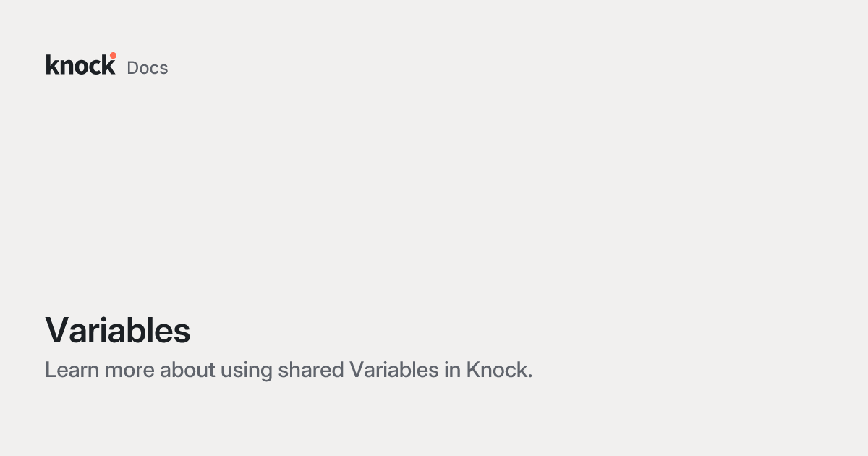Click the knock logo wordmark
Screen dimensions: 868x456
tap(80, 64)
